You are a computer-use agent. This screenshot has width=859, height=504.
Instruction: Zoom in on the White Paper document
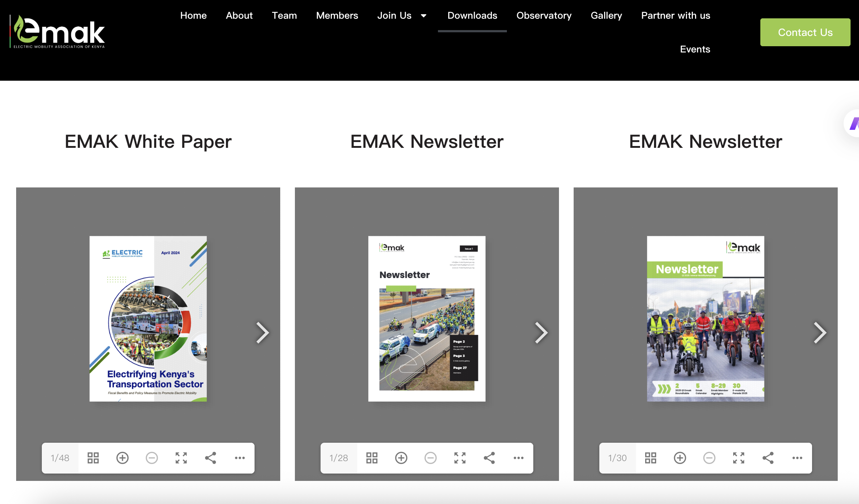pos(123,458)
